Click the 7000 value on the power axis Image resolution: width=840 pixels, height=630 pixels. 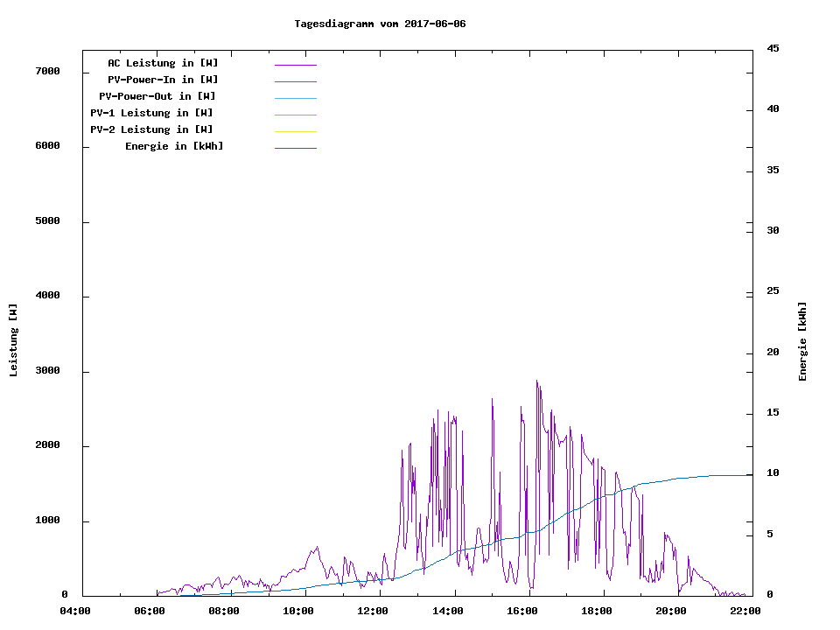tap(48, 71)
